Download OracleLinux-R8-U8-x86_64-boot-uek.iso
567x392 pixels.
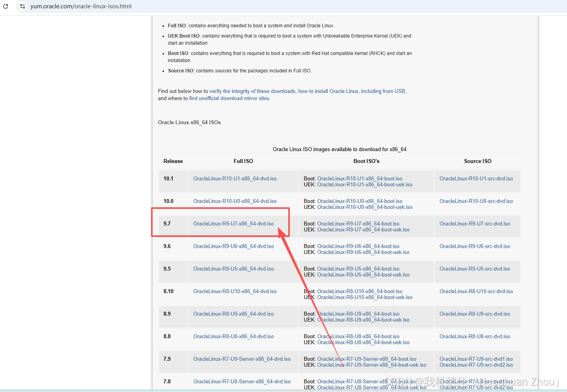[x=363, y=343]
